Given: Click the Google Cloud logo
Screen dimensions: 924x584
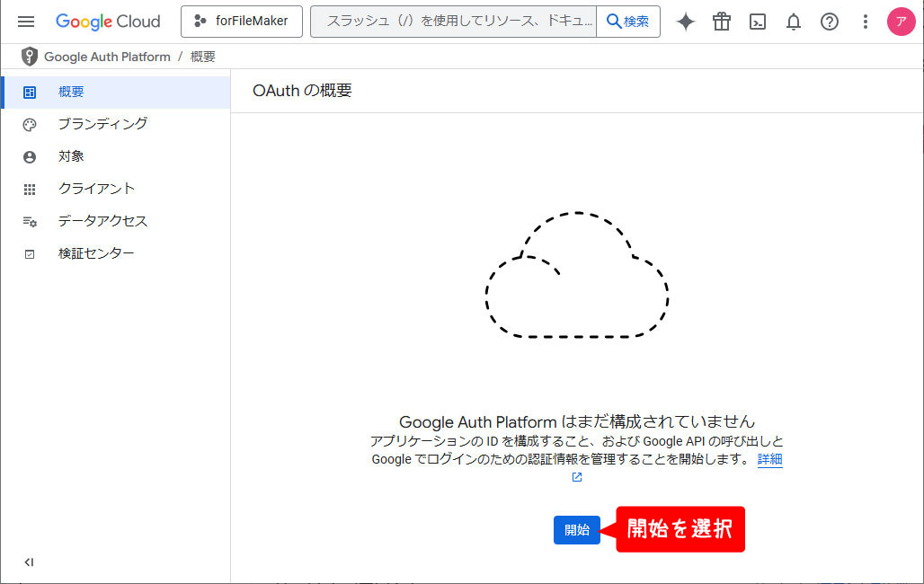Looking at the screenshot, I should (108, 22).
